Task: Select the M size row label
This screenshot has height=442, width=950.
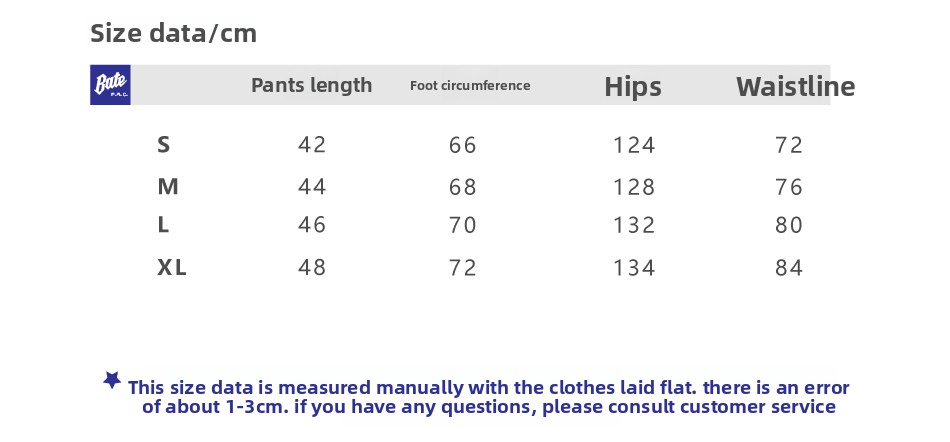Action: click(168, 187)
